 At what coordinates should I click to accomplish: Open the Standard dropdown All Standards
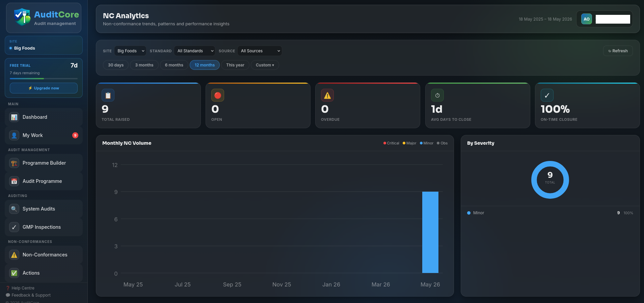tap(195, 51)
